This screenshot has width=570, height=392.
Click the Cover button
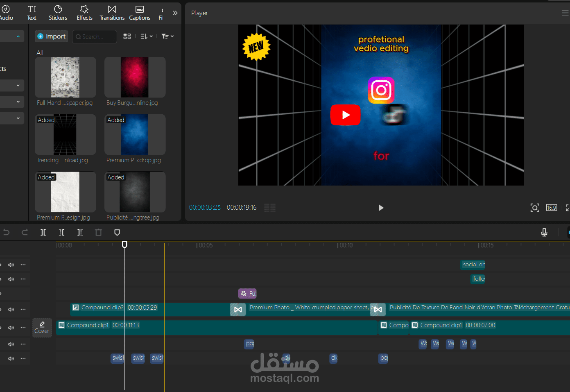coord(42,327)
